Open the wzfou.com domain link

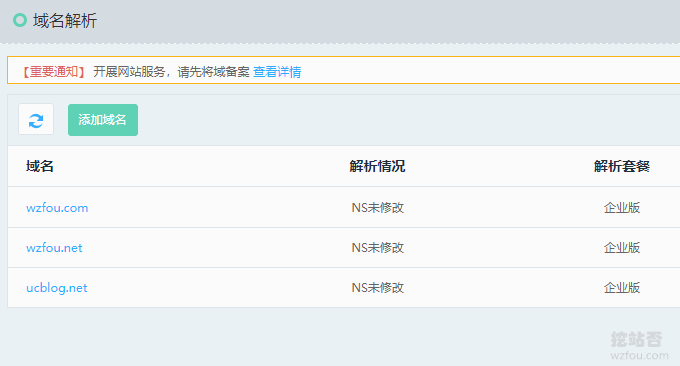click(57, 208)
